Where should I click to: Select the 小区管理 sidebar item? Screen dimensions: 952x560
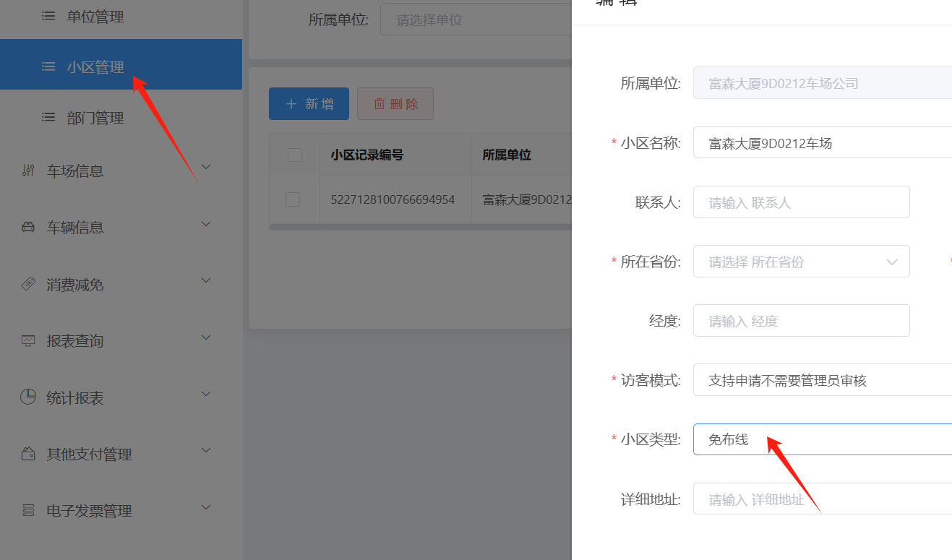pos(121,64)
